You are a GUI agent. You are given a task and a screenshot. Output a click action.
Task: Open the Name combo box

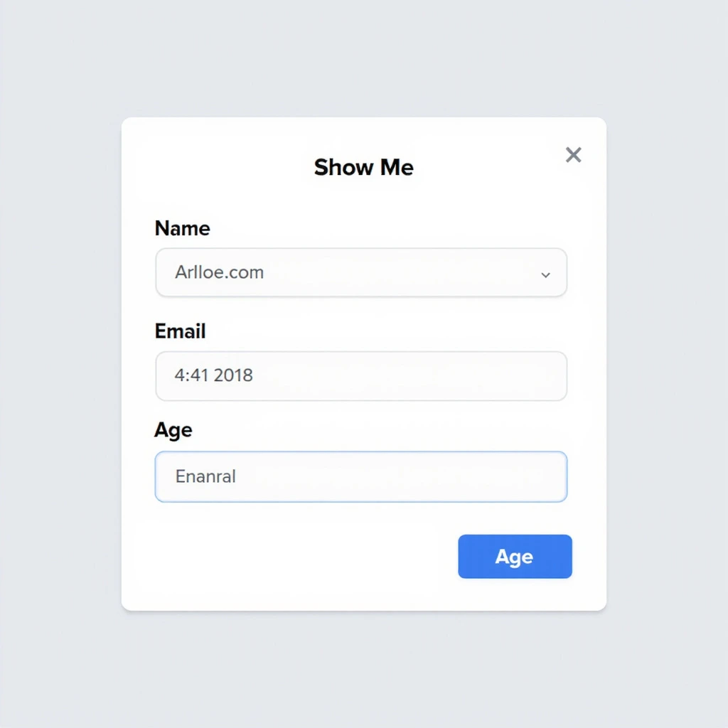click(x=360, y=272)
